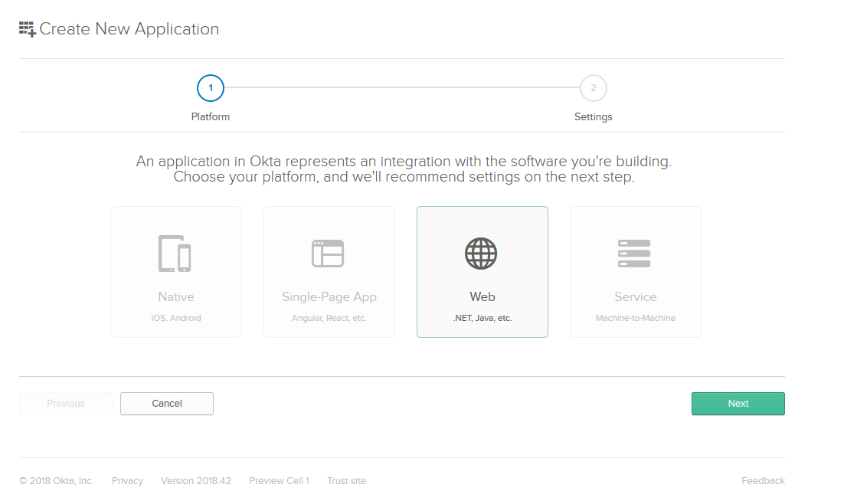Image resolution: width=844 pixels, height=504 pixels.
Task: Select the 'Angular, React, etc.' card subtitle
Action: coord(329,318)
